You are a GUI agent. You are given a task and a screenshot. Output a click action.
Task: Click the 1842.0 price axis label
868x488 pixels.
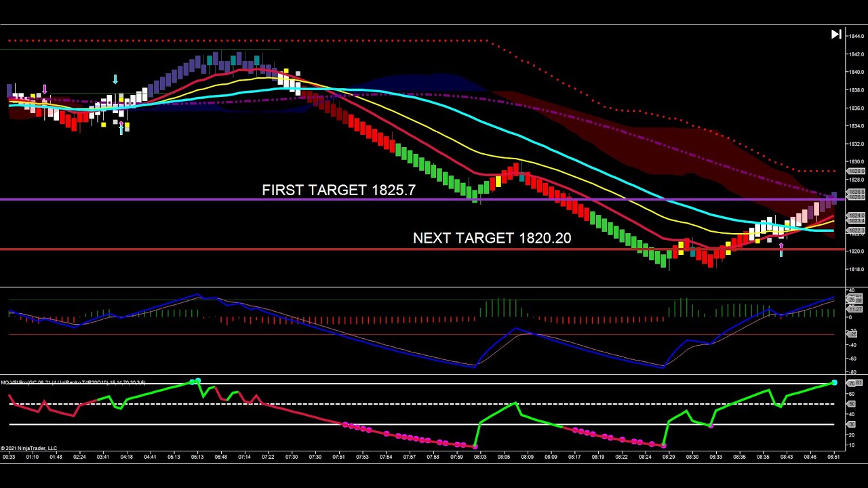coord(856,54)
